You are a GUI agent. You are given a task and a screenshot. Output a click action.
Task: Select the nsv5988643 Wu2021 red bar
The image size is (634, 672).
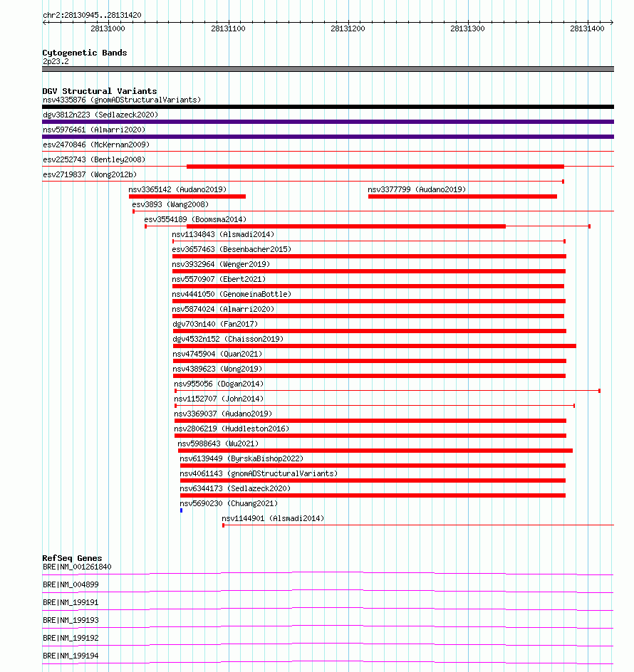(x=375, y=451)
